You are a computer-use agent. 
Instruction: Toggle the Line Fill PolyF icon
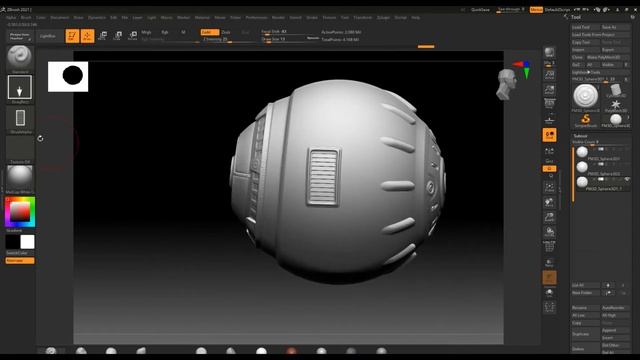(549, 247)
